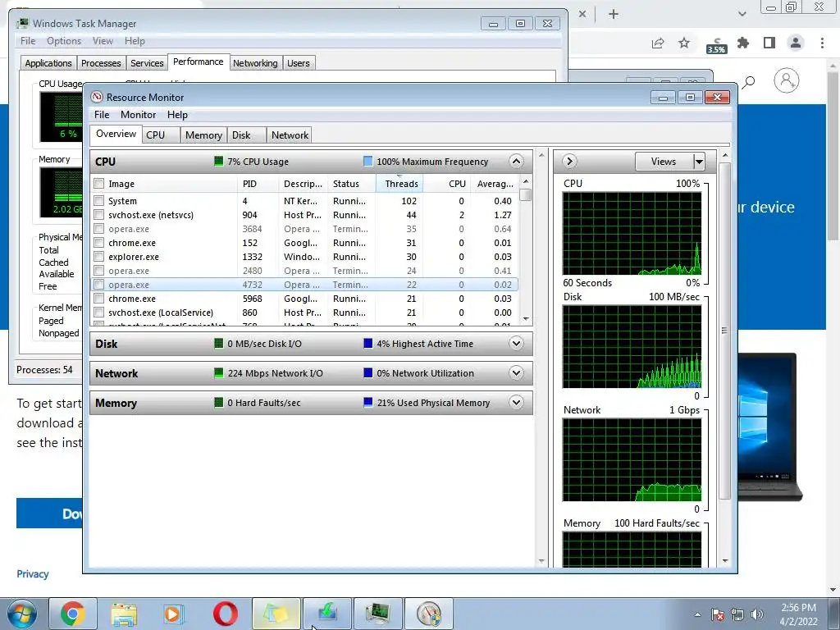This screenshot has width=840, height=630.
Task: Check the opera.exe PID 4732 checkbox
Action: pyautogui.click(x=98, y=285)
